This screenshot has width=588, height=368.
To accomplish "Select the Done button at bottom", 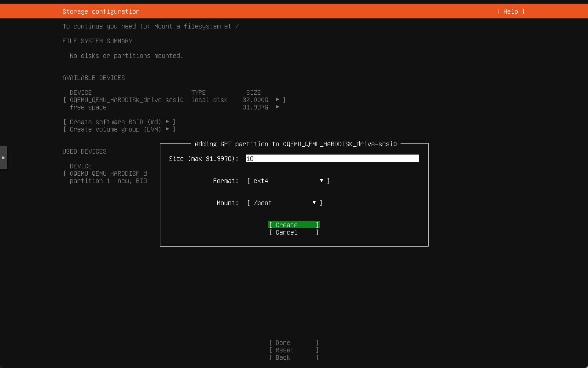I will (x=294, y=343).
